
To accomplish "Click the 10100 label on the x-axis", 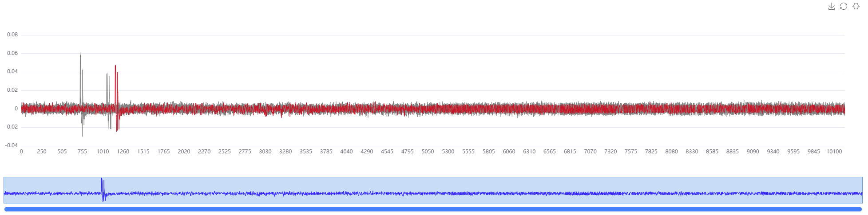I will point(834,152).
